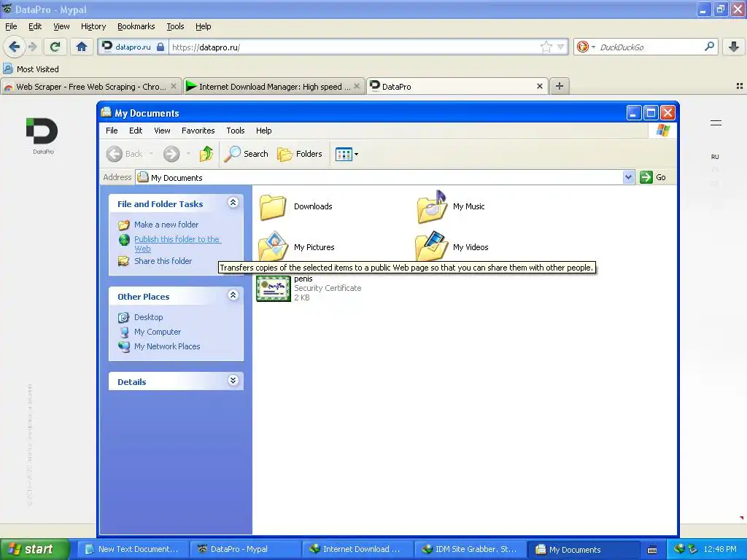Show all tabs list button

(x=740, y=86)
